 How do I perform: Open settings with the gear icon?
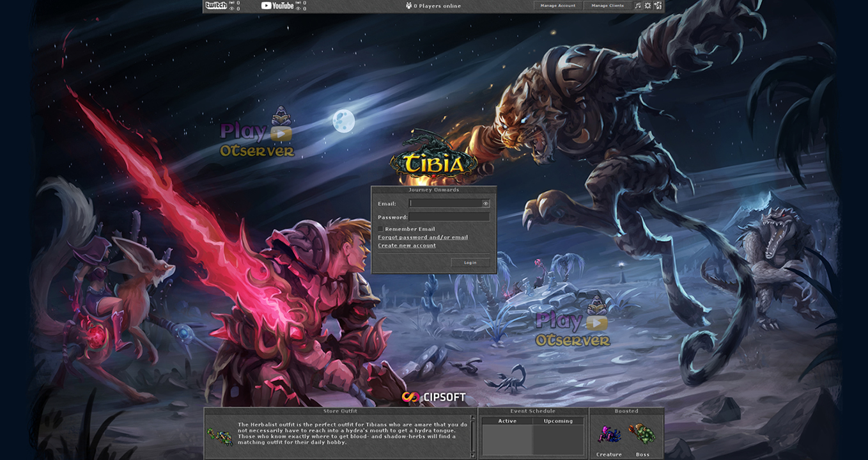(x=647, y=6)
